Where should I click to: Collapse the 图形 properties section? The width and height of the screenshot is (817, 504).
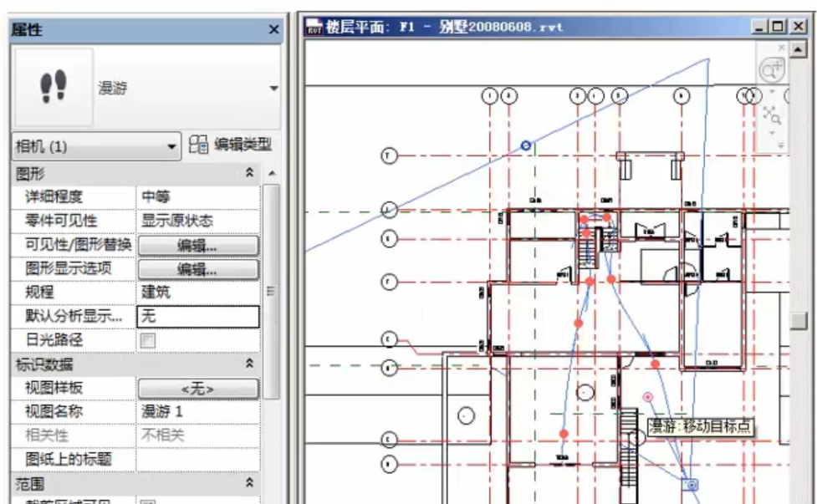[x=249, y=172]
